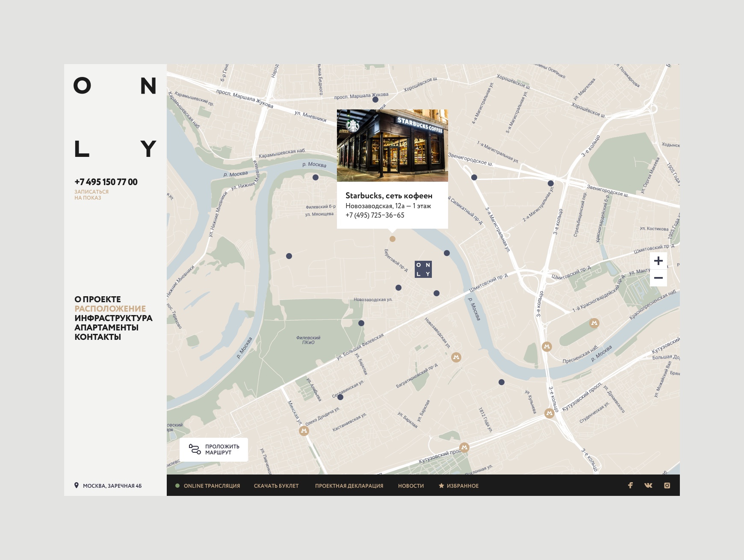Click the highlighted beige Starbucks map pin
Screen dimensions: 744x560
[x=393, y=239]
